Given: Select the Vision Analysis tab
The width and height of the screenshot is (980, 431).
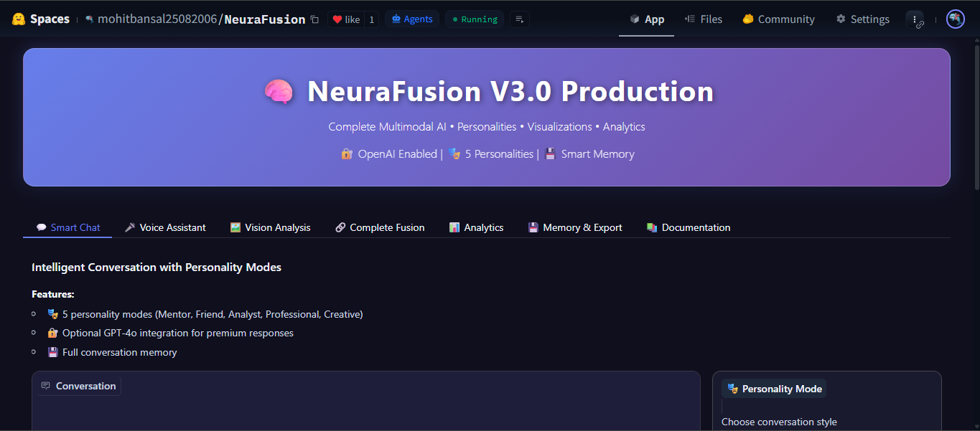Looking at the screenshot, I should (x=271, y=227).
